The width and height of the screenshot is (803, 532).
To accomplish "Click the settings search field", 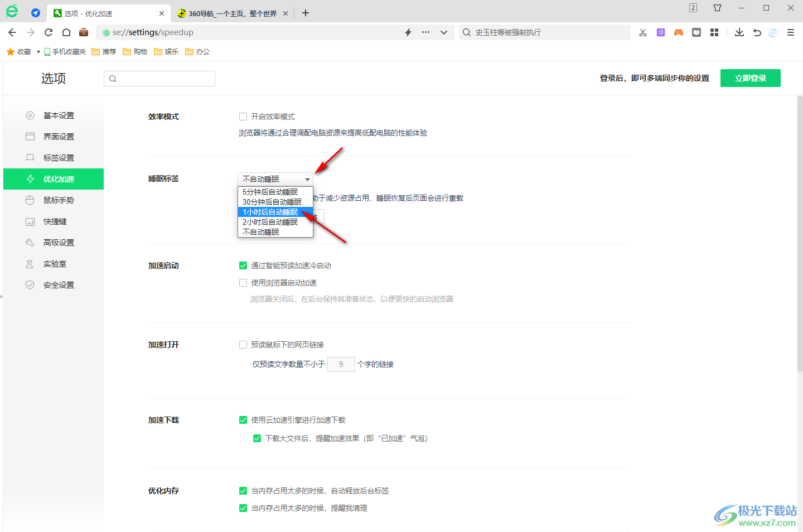I will point(159,79).
